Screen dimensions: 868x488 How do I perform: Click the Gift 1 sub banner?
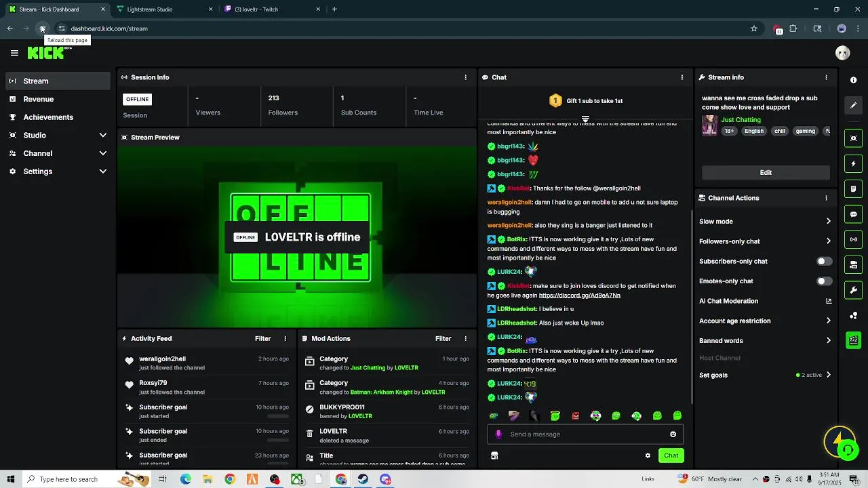pyautogui.click(x=585, y=101)
